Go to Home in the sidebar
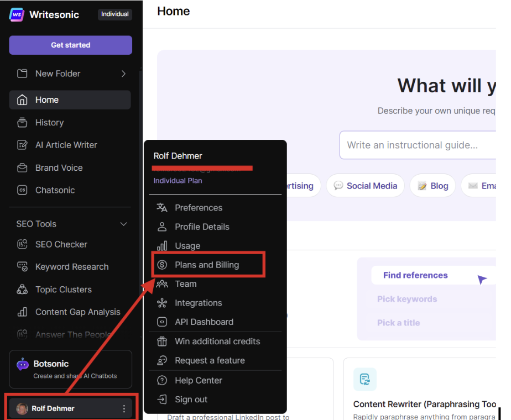511x420 pixels. [x=70, y=99]
